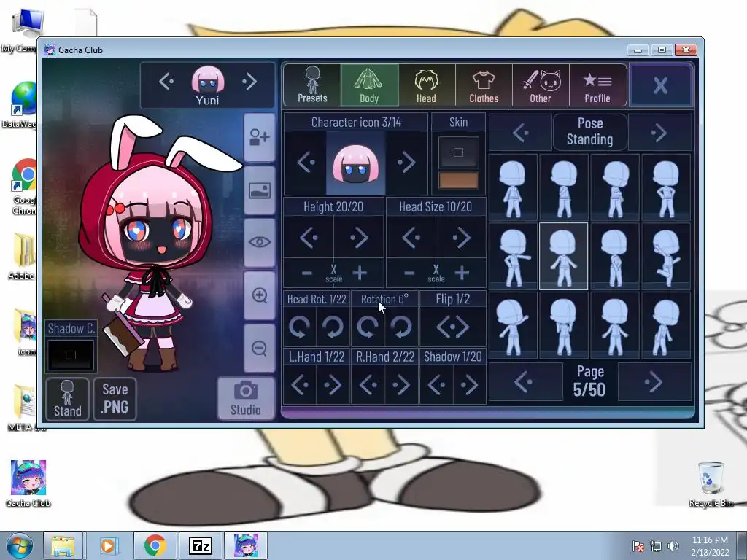The image size is (747, 560).
Task: Open the Clothes tab
Action: pos(484,85)
